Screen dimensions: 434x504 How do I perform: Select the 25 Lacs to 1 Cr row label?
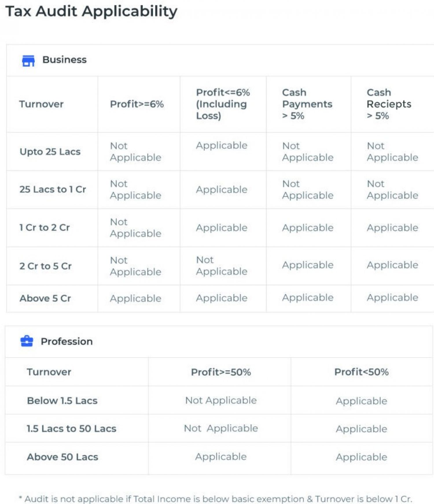coord(53,189)
